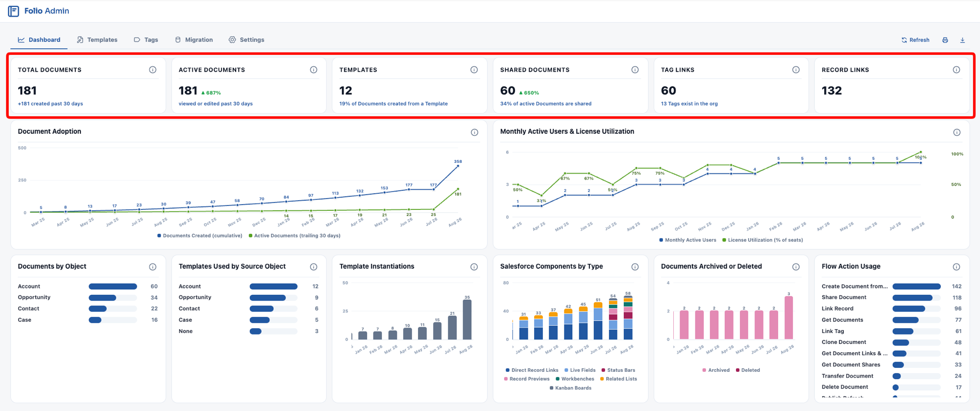The height and width of the screenshot is (411, 980).
Task: Click the Aug 26 bar in Template Instantiations
Action: pyautogui.click(x=467, y=319)
